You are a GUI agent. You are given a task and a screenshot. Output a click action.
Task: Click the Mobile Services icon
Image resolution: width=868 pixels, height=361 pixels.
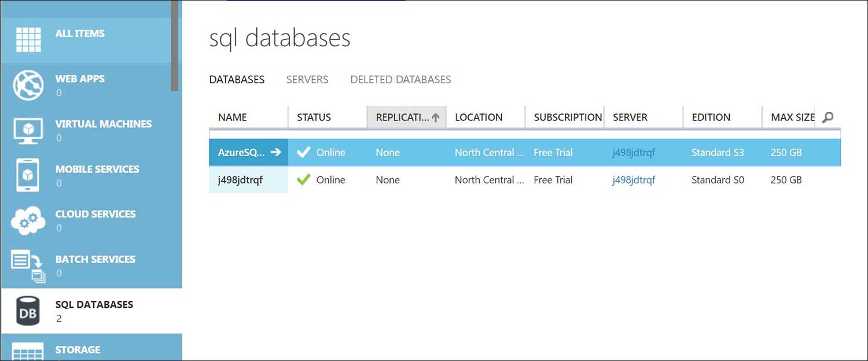point(27,176)
